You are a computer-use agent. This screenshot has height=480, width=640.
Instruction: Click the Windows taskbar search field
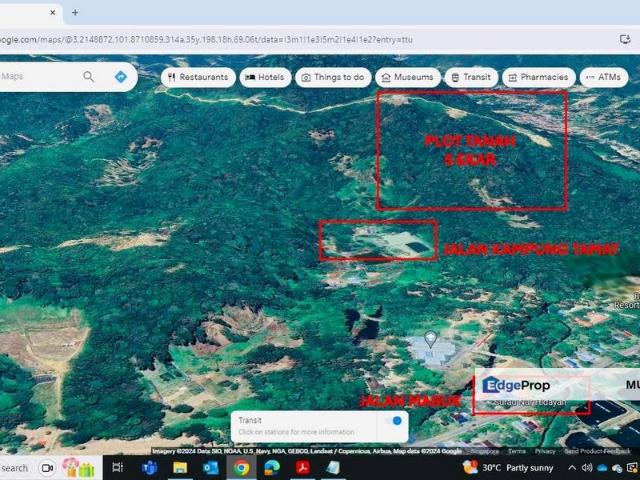pos(15,468)
